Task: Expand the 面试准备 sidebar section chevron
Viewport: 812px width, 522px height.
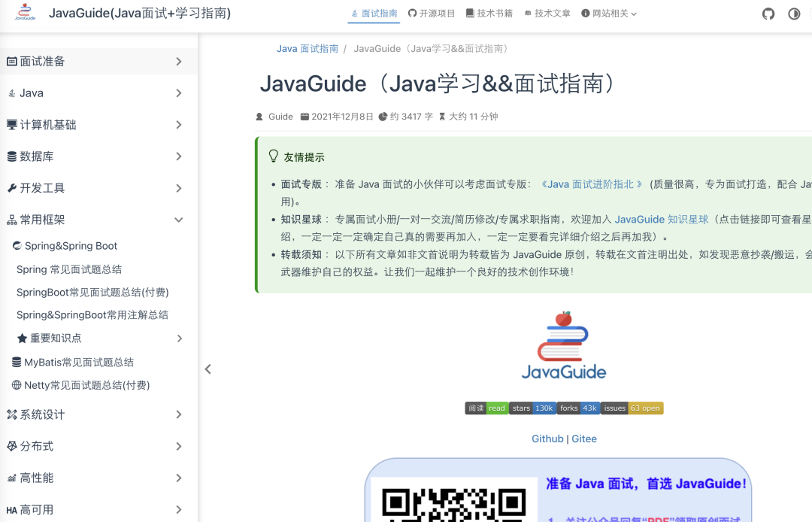Action: pos(179,62)
